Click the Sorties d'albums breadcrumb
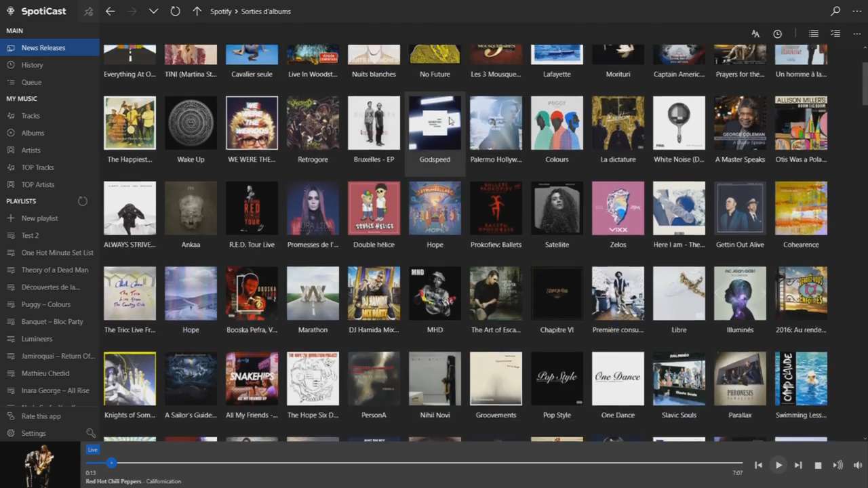The width and height of the screenshot is (868, 488). [266, 12]
